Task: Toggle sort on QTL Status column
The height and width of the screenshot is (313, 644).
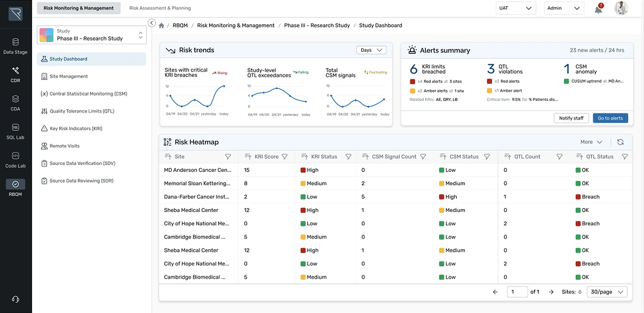Action: coord(579,157)
